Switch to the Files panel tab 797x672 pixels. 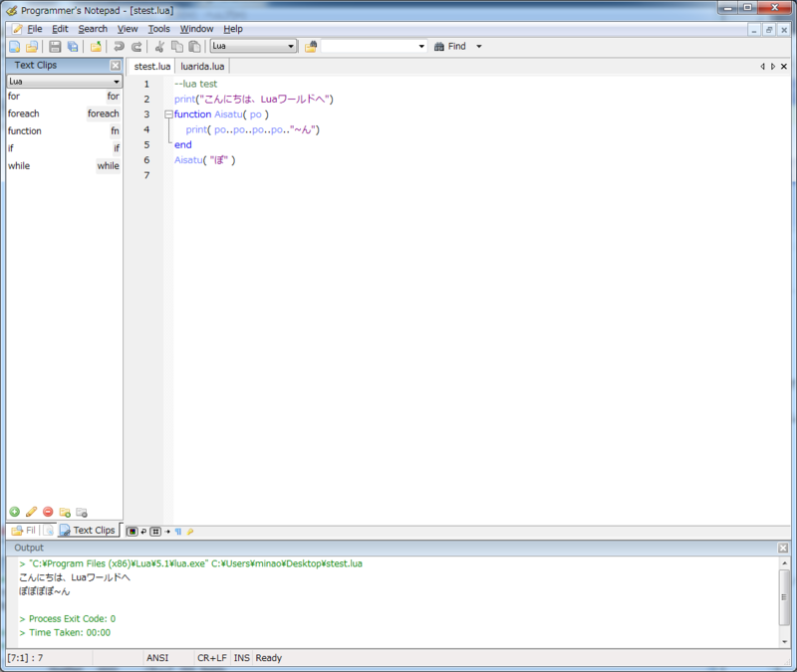(23, 531)
